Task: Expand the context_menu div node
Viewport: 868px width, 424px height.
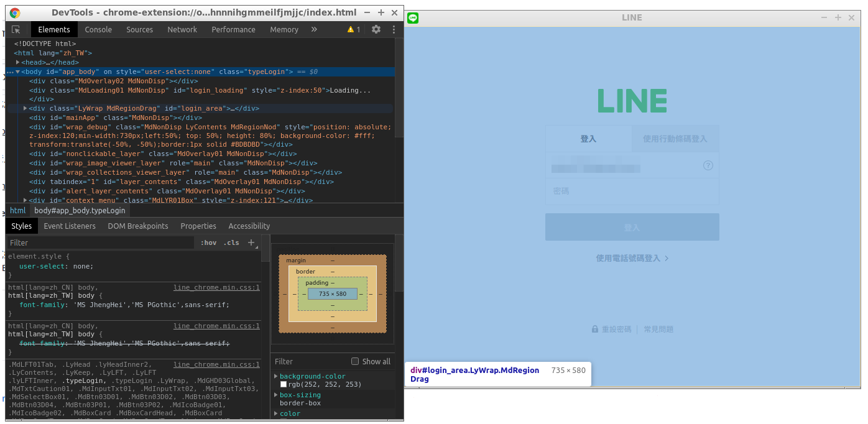Action: coord(25,200)
